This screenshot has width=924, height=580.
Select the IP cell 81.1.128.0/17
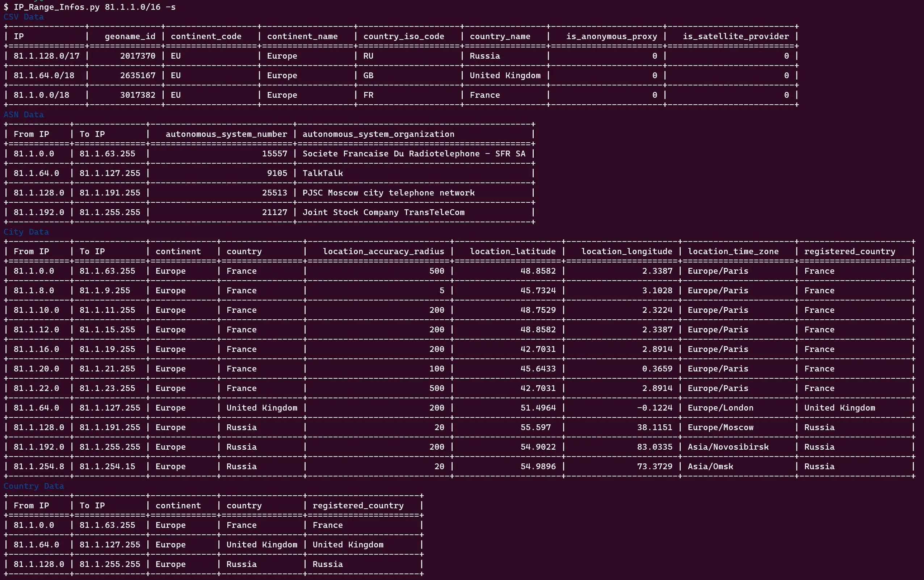(46, 56)
